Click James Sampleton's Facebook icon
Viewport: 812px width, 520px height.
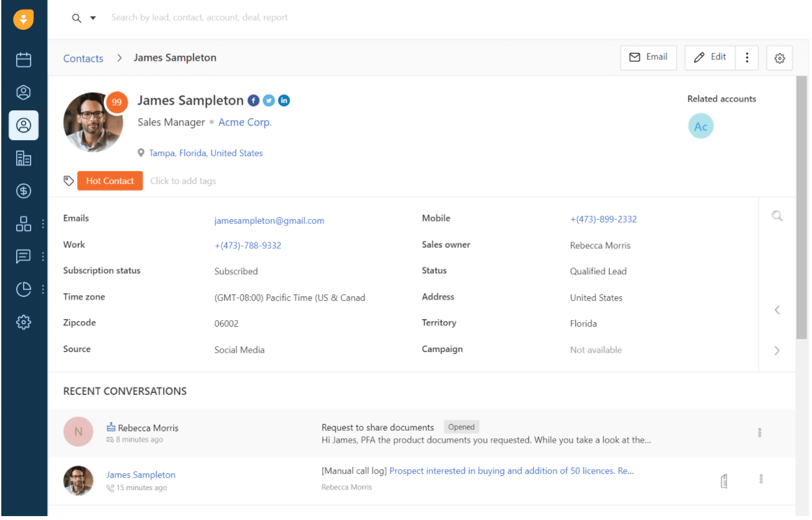point(254,100)
